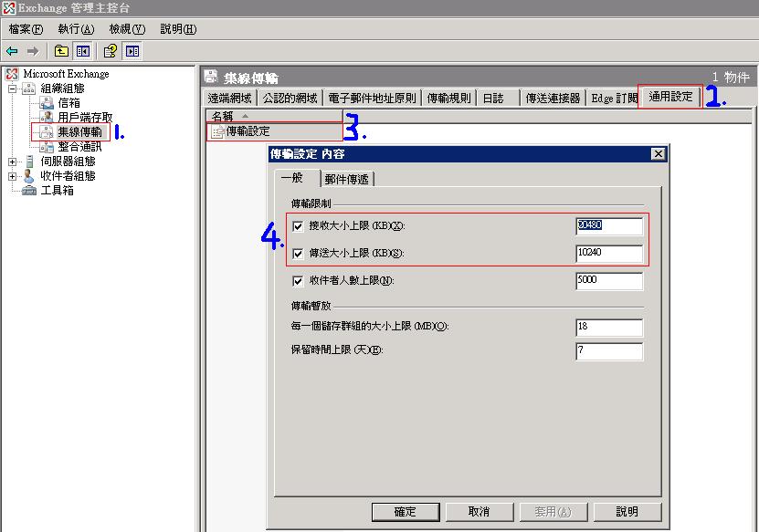Toggle the console tree pane icon
This screenshot has width=759, height=532.
point(83,51)
